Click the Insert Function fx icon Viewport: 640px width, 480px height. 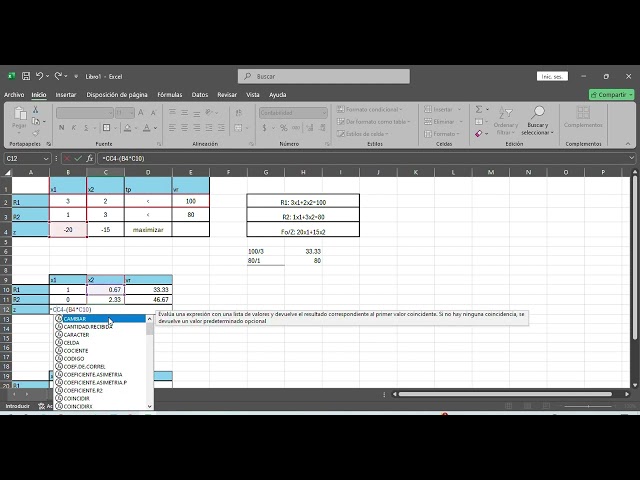coord(89,158)
